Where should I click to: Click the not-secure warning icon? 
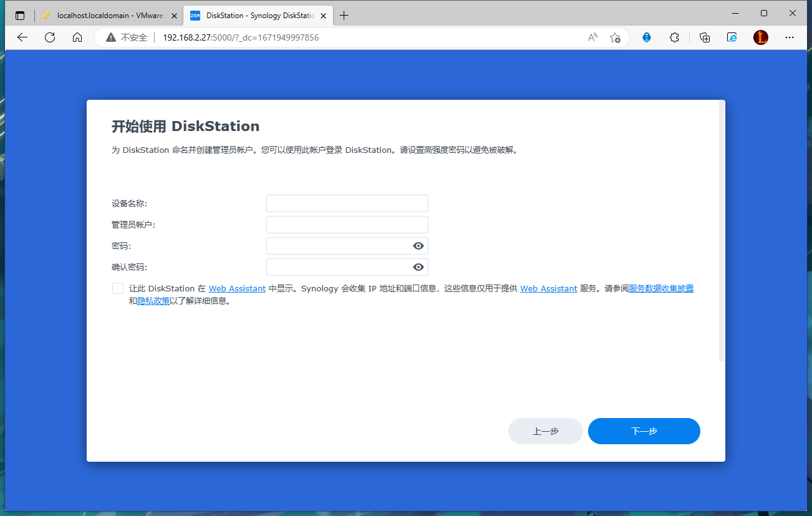111,37
